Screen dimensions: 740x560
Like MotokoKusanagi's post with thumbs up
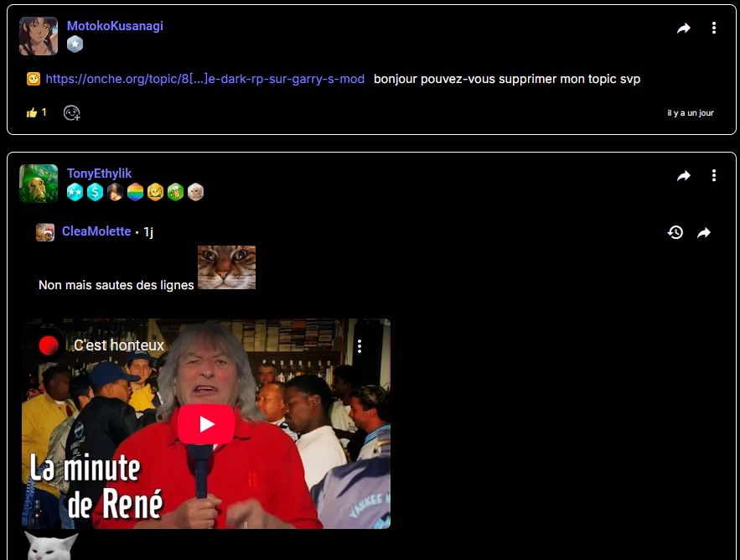click(32, 113)
